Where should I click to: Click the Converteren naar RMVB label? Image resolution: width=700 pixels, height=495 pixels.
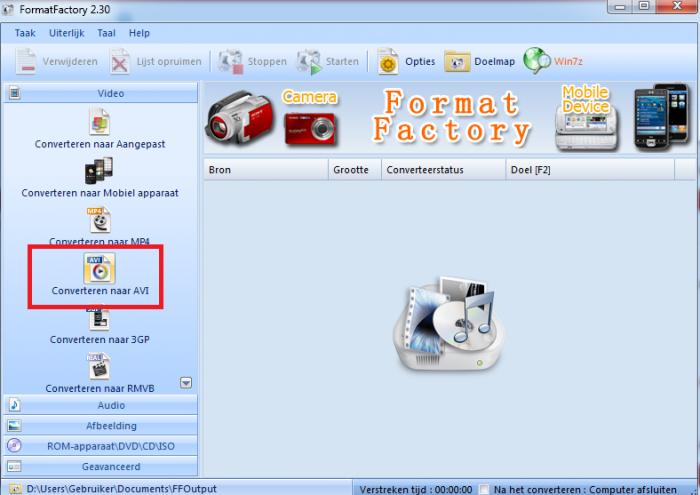(x=100, y=388)
